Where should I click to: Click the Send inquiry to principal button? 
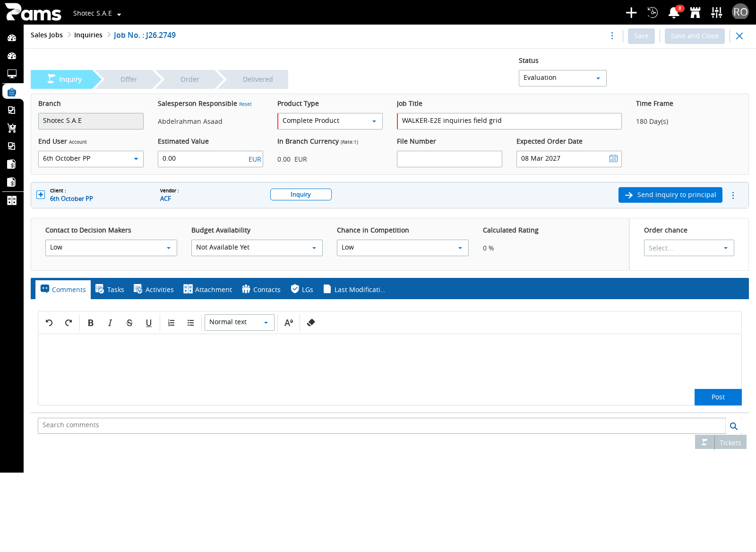670,195
